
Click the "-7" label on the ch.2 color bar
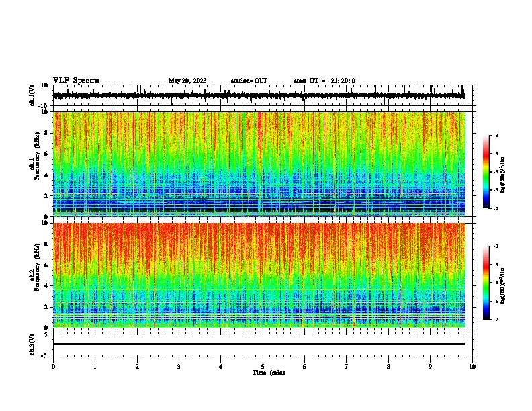(x=496, y=319)
